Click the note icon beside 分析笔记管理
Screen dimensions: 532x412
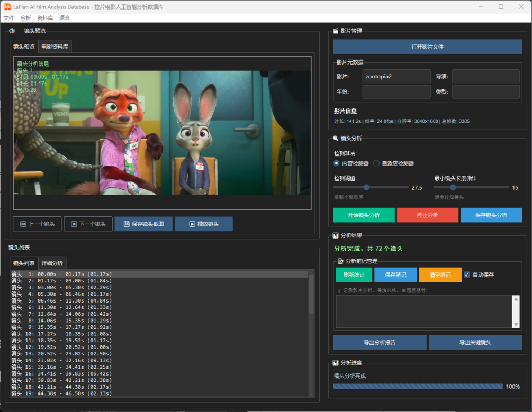coord(341,261)
